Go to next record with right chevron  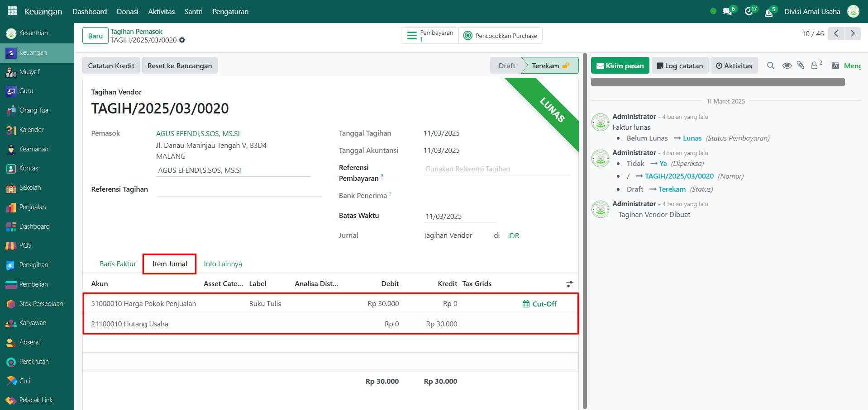(853, 33)
